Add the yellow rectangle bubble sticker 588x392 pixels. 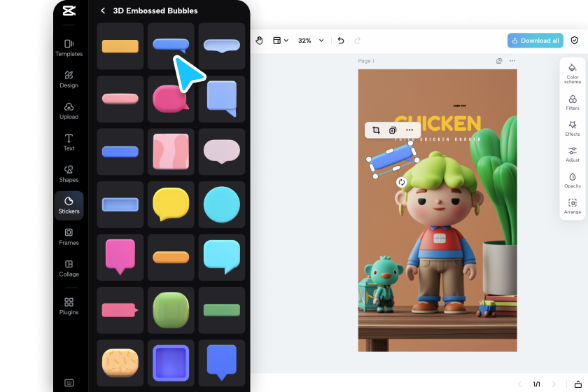click(120, 46)
